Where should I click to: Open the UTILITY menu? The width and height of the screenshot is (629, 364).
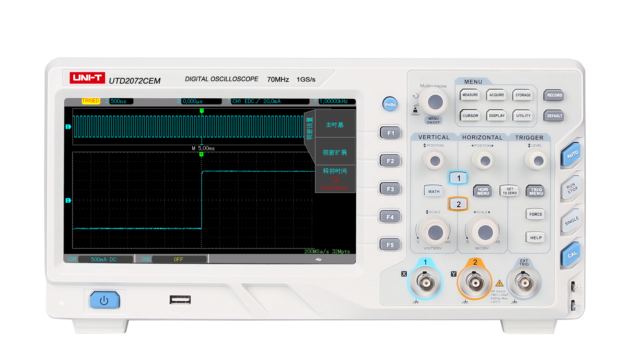tap(523, 115)
